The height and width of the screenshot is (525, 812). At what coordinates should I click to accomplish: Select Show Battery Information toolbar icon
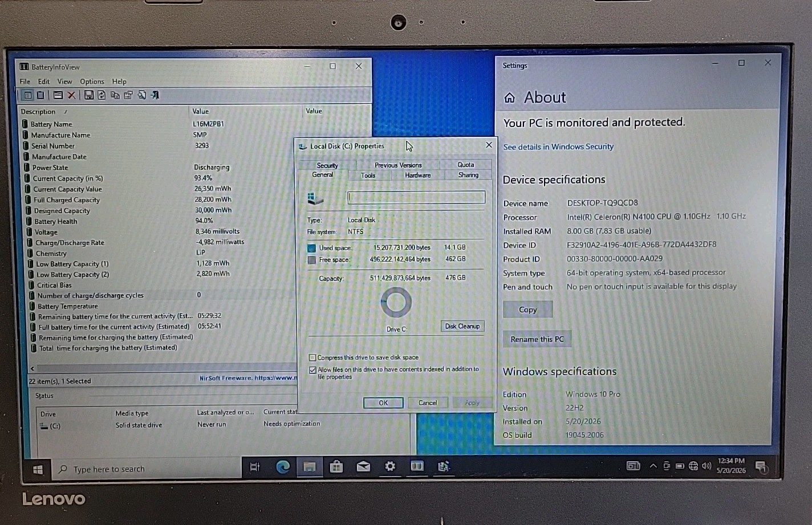click(27, 95)
